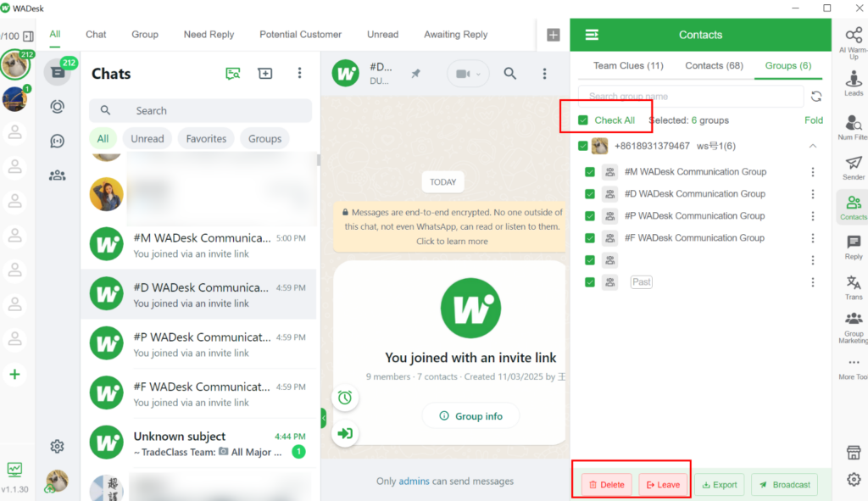
Task: Export the selected groups
Action: coord(720,485)
